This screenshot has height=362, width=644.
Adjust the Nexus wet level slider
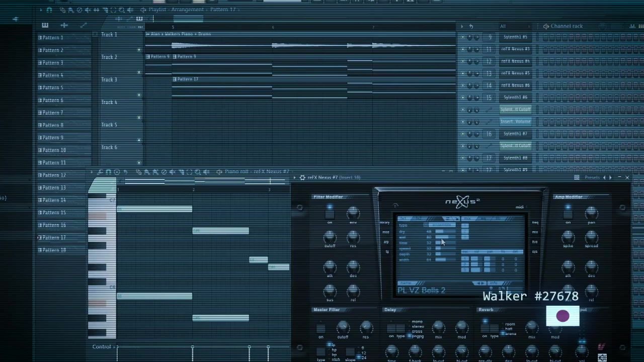446,237
